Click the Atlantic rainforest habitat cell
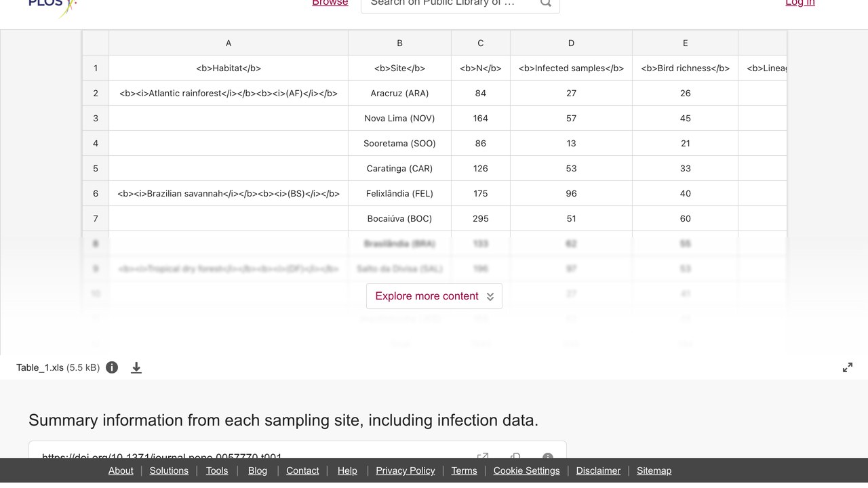 [229, 94]
